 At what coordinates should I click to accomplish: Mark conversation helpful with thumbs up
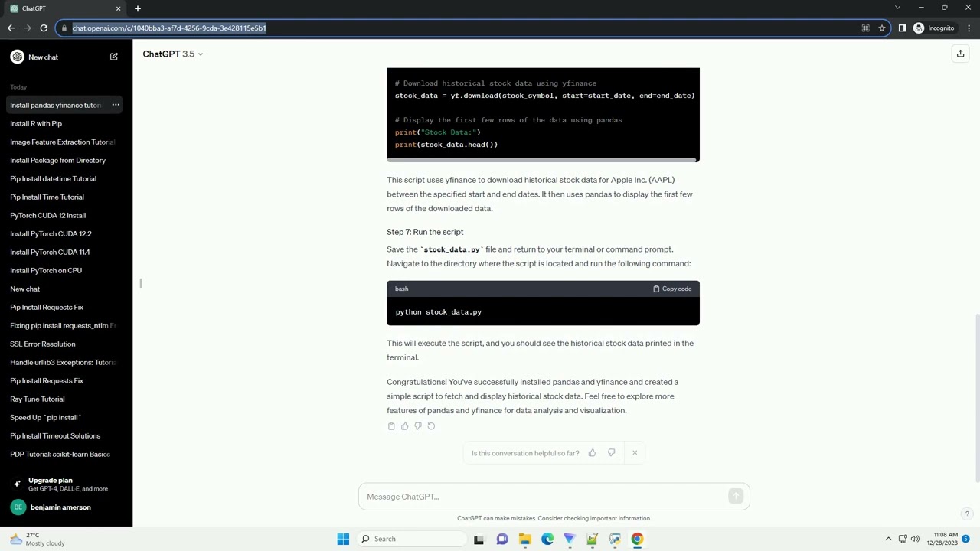(x=592, y=453)
